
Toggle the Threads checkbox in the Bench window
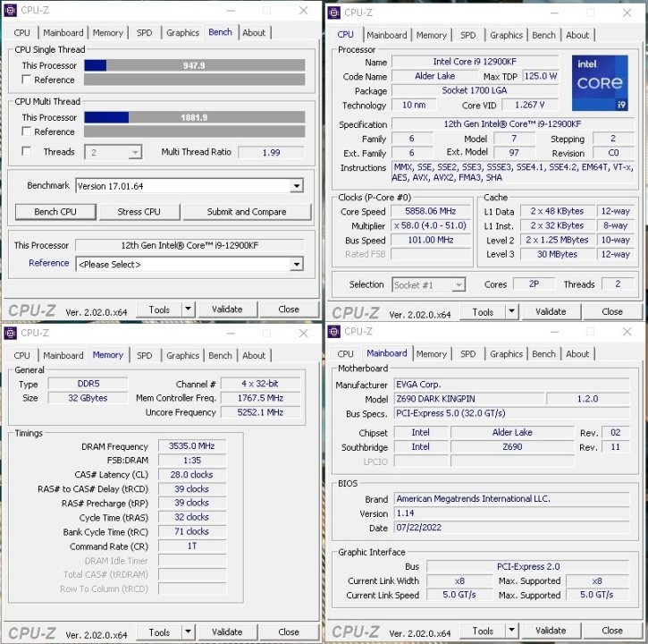(x=27, y=152)
